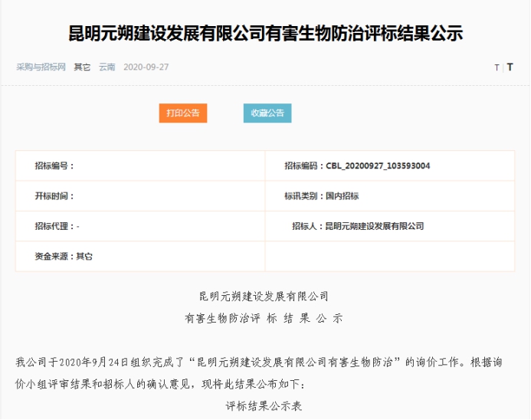Select the 资金来源 其它 cell

(140, 257)
